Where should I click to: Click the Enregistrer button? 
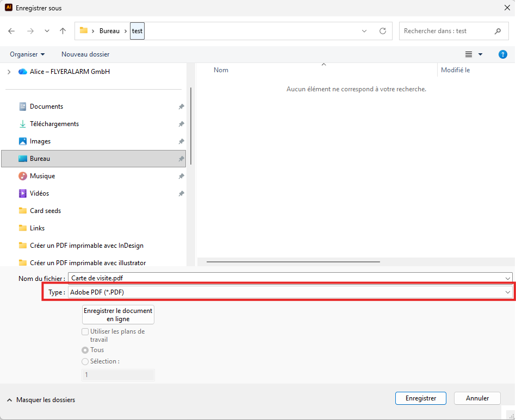(x=420, y=398)
